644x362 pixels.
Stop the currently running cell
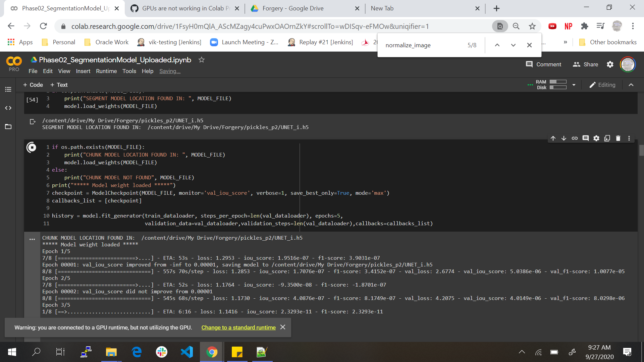click(31, 147)
